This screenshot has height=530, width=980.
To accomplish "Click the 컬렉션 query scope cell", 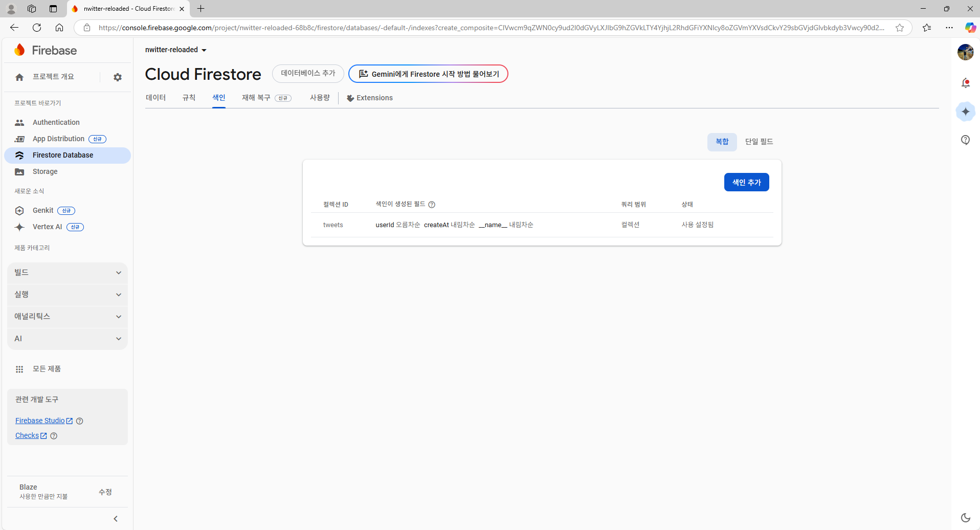I will 630,225.
